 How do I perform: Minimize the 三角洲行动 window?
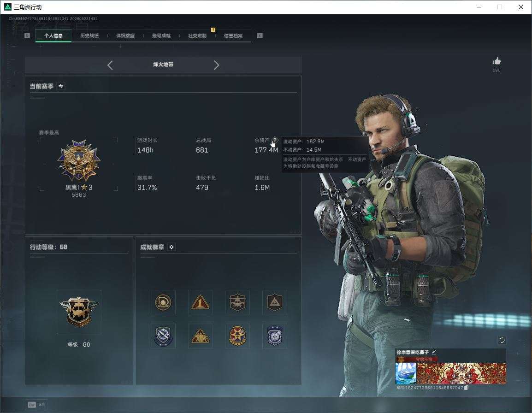[479, 7]
